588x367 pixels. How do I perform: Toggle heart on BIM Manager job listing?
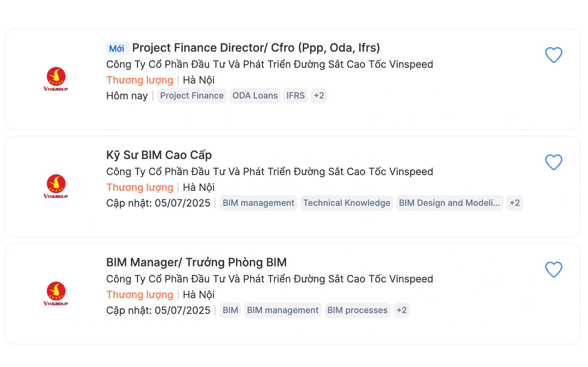pyautogui.click(x=554, y=269)
